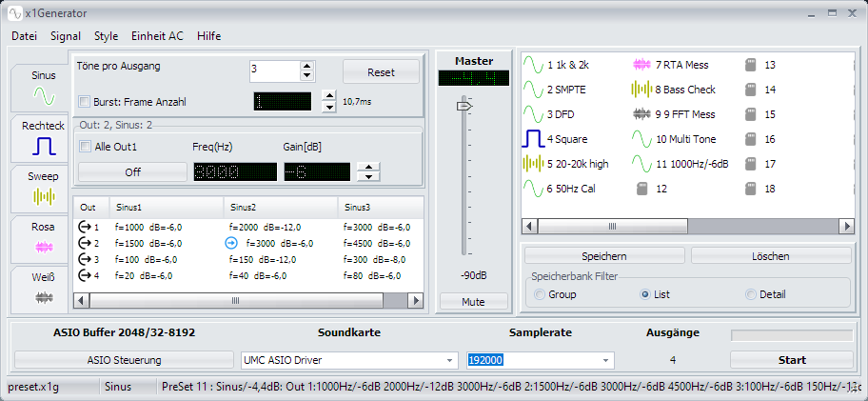Image resolution: width=868 pixels, height=401 pixels.
Task: Check the Alle Out1 checkbox
Action: pos(86,147)
